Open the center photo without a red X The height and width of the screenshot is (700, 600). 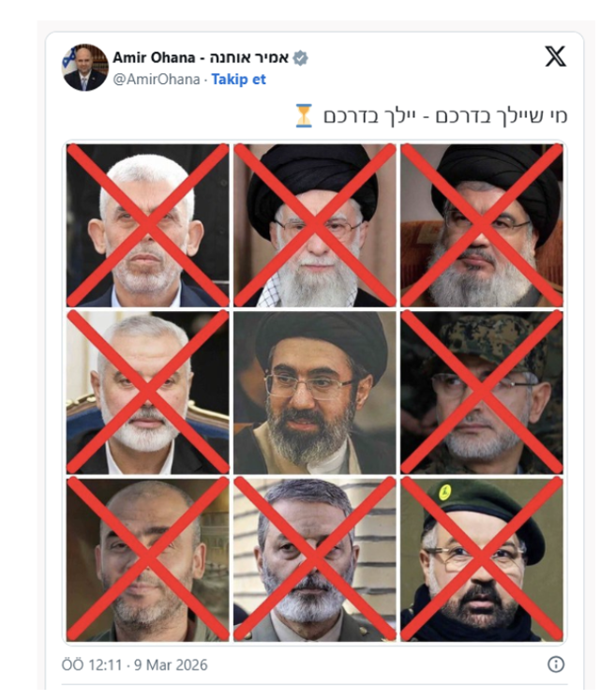[x=314, y=393]
